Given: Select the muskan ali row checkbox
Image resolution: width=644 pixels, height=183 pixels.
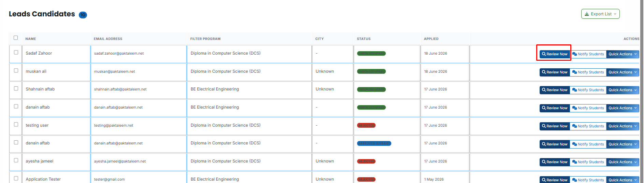Looking at the screenshot, I should coord(16,71).
